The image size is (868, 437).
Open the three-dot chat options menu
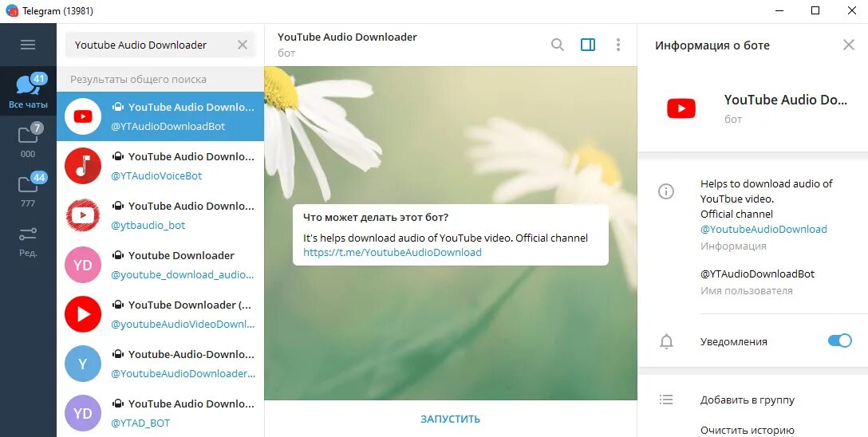click(x=618, y=45)
